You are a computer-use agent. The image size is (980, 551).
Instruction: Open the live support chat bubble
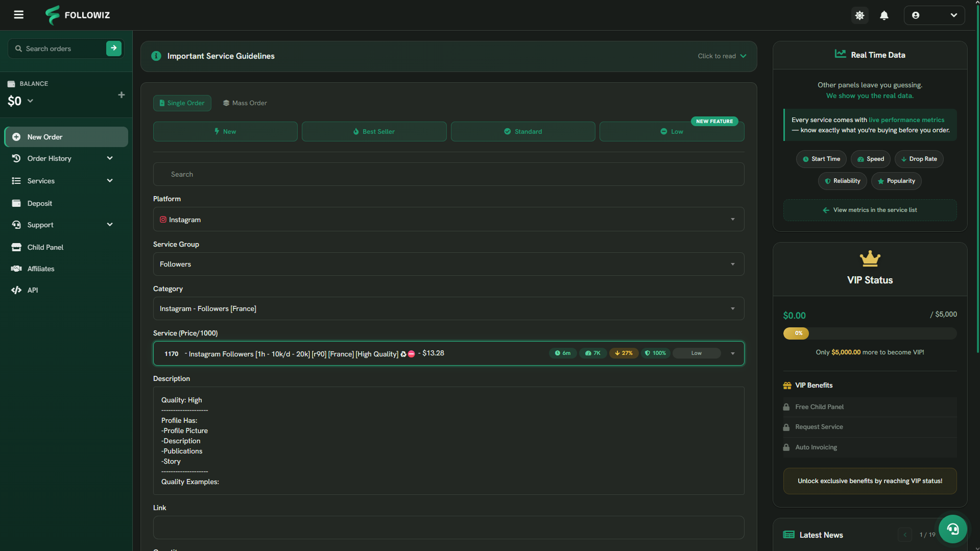[x=952, y=529]
